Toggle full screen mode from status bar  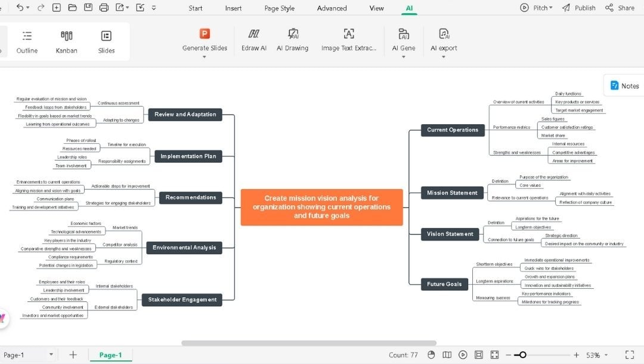630,354
